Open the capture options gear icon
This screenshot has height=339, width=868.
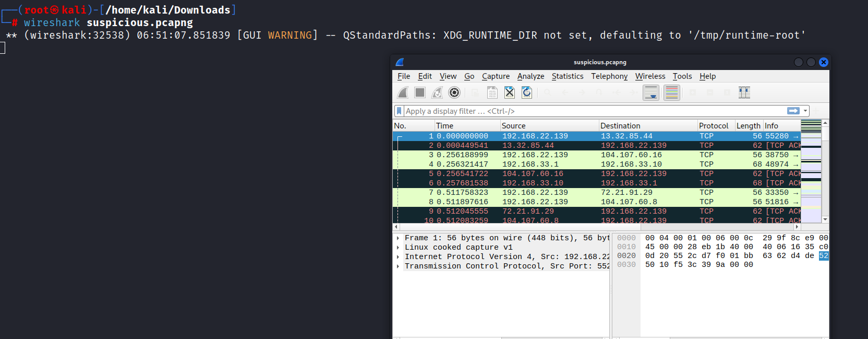pos(455,92)
